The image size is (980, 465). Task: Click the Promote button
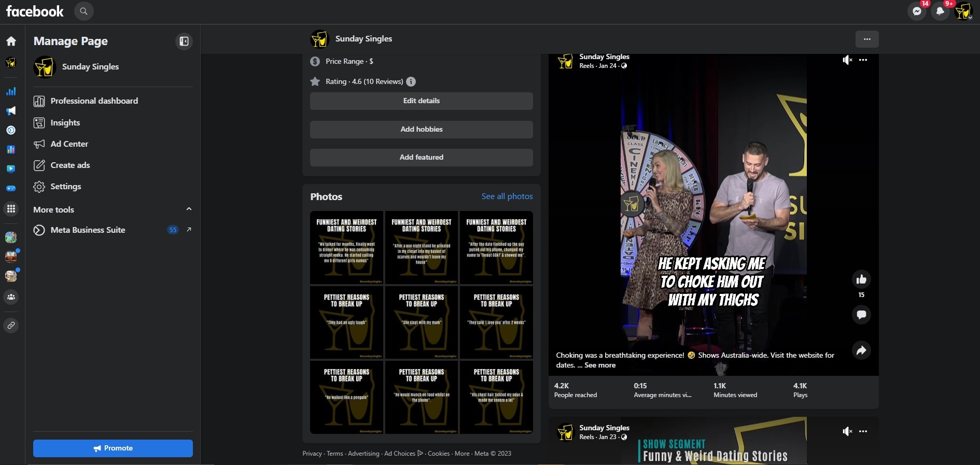(x=113, y=448)
